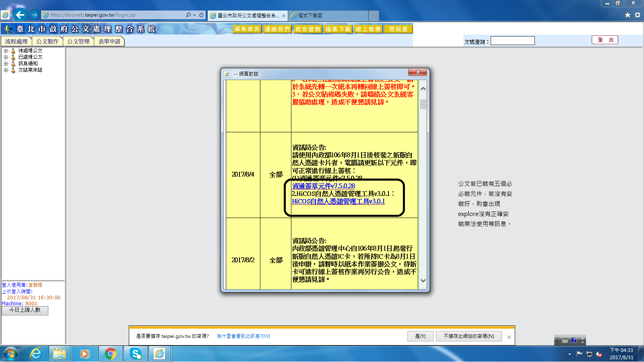Click the 臺北市政府公文處理整合系統 logo

[x=79, y=29]
